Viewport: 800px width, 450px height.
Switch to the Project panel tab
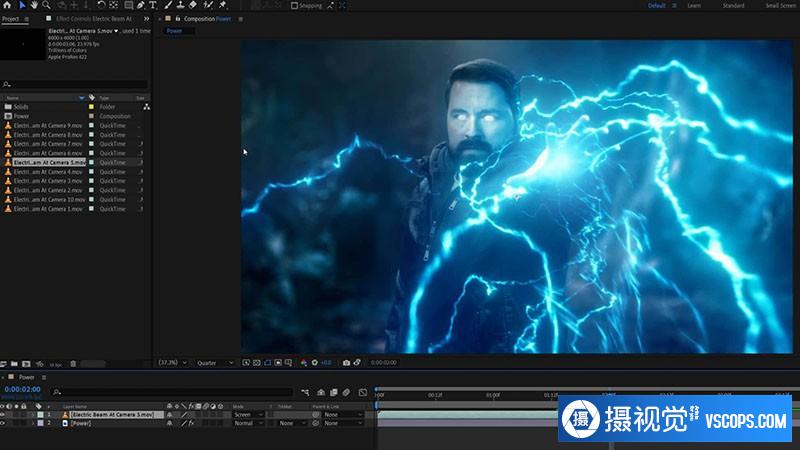(10, 19)
